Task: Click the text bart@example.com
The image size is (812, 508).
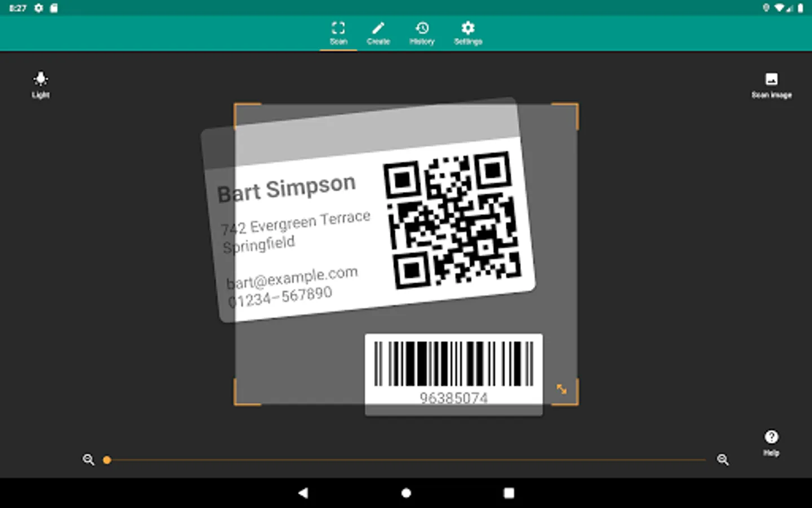Action: point(292,277)
